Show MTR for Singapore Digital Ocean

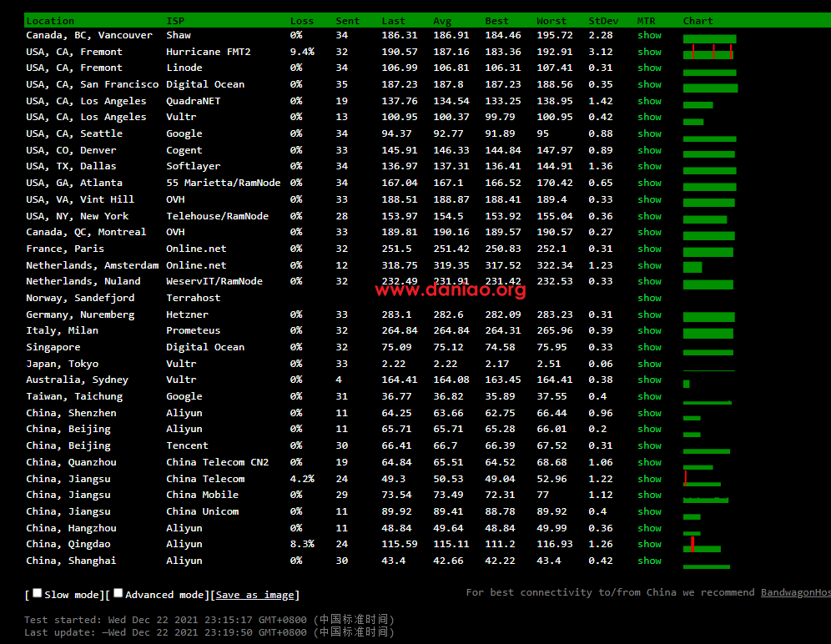[649, 347]
